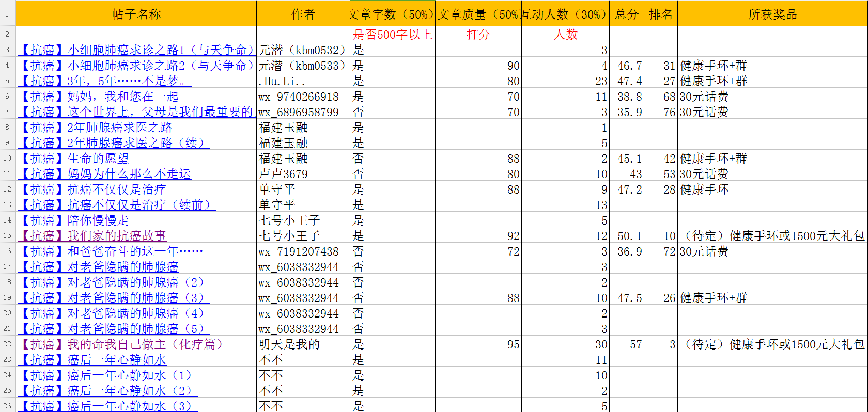The width and height of the screenshot is (868, 412).
Task: Open the 和爸爸奋斗的这一年 link
Action: tap(111, 251)
